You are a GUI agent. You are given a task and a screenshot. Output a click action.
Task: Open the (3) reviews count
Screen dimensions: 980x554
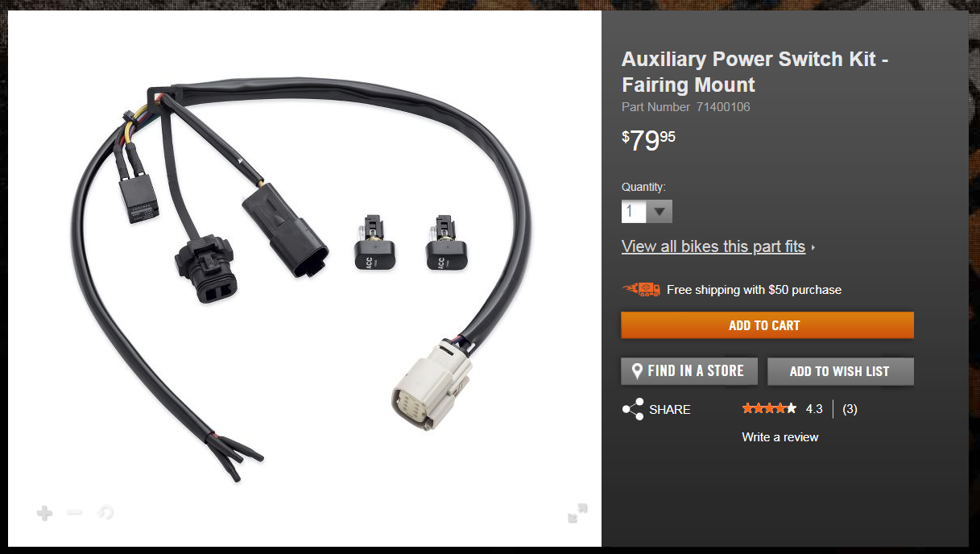pyautogui.click(x=850, y=409)
